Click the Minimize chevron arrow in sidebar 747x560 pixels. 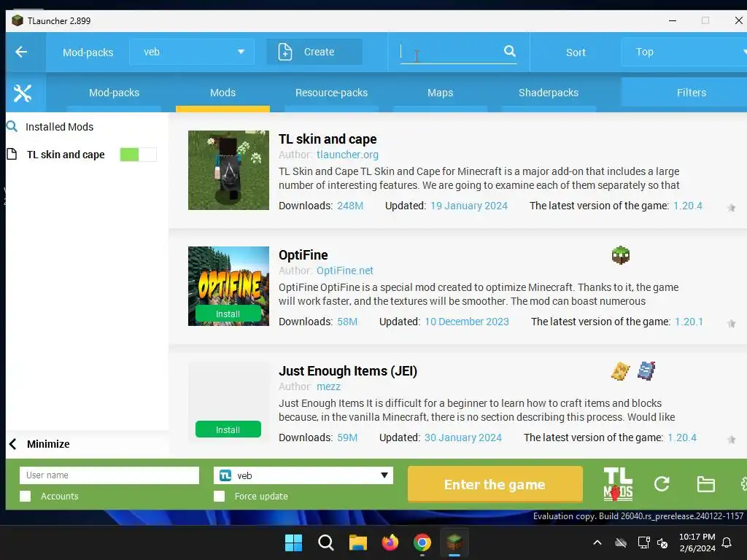pos(13,444)
